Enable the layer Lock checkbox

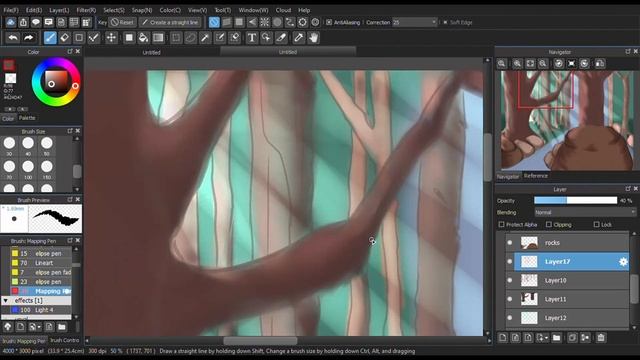point(596,224)
